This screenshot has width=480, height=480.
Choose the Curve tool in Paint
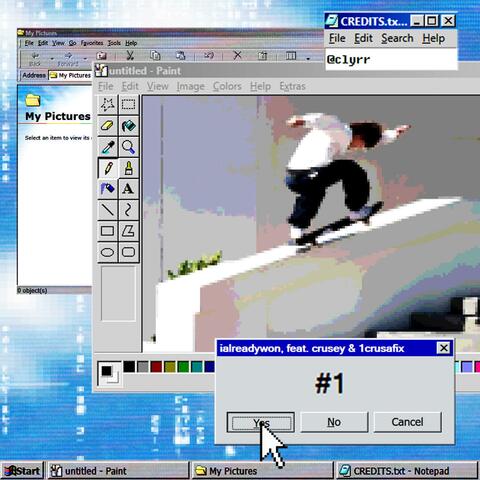click(129, 210)
